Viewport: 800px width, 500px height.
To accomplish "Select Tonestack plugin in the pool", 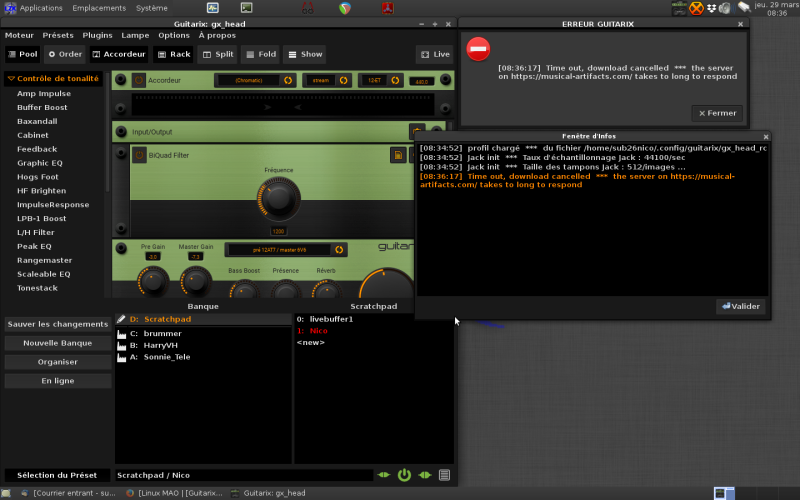I will pyautogui.click(x=37, y=288).
